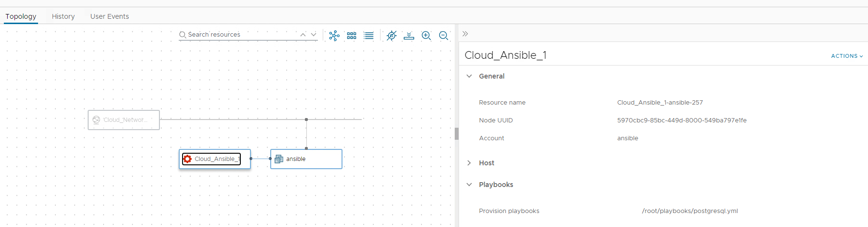Open the ACTIONS dropdown menu
Image resolution: width=868 pixels, height=227 pixels.
[847, 56]
